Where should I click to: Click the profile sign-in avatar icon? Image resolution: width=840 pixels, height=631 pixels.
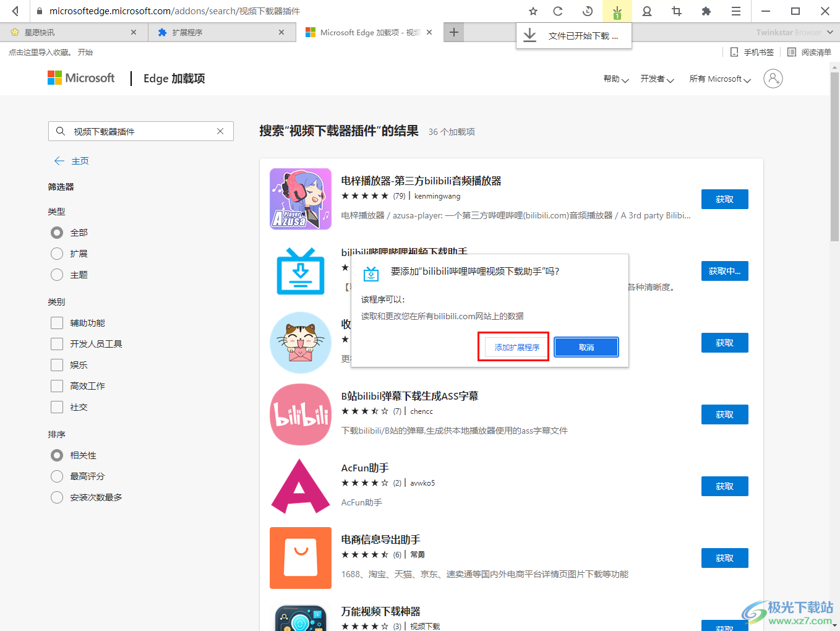[x=773, y=79]
